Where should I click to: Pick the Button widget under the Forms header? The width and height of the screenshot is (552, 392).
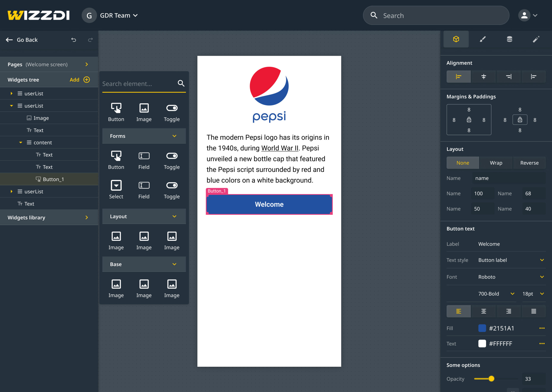pos(116,160)
